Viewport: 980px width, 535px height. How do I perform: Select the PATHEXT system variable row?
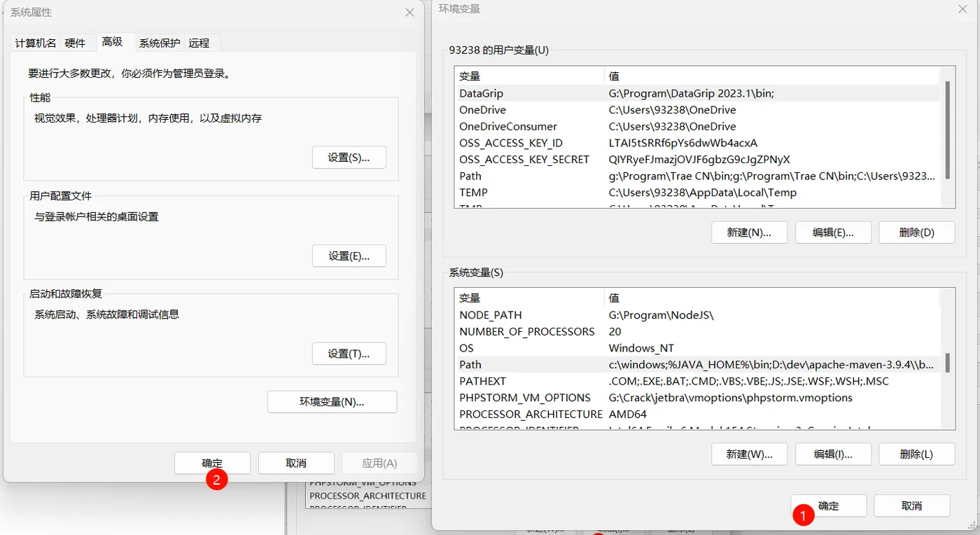pos(696,381)
